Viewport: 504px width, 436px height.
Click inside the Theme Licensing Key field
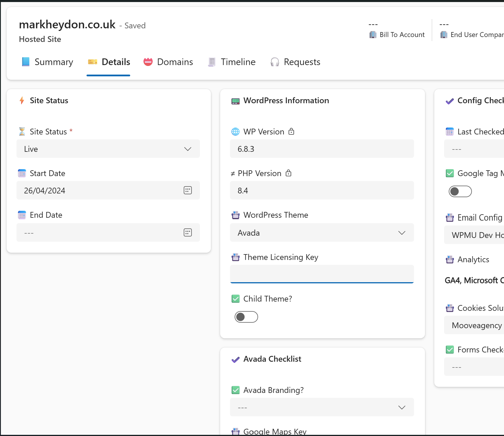click(x=321, y=274)
